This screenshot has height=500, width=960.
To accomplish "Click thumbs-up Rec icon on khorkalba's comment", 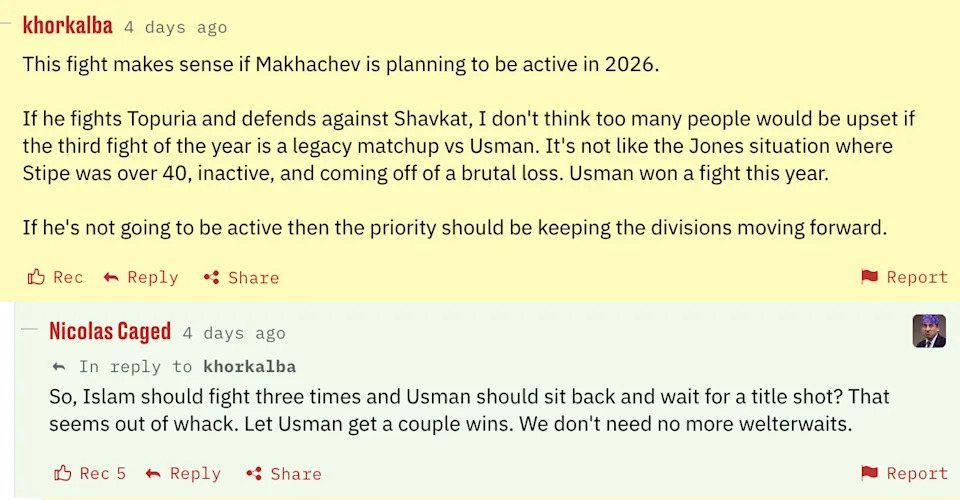I will point(36,277).
